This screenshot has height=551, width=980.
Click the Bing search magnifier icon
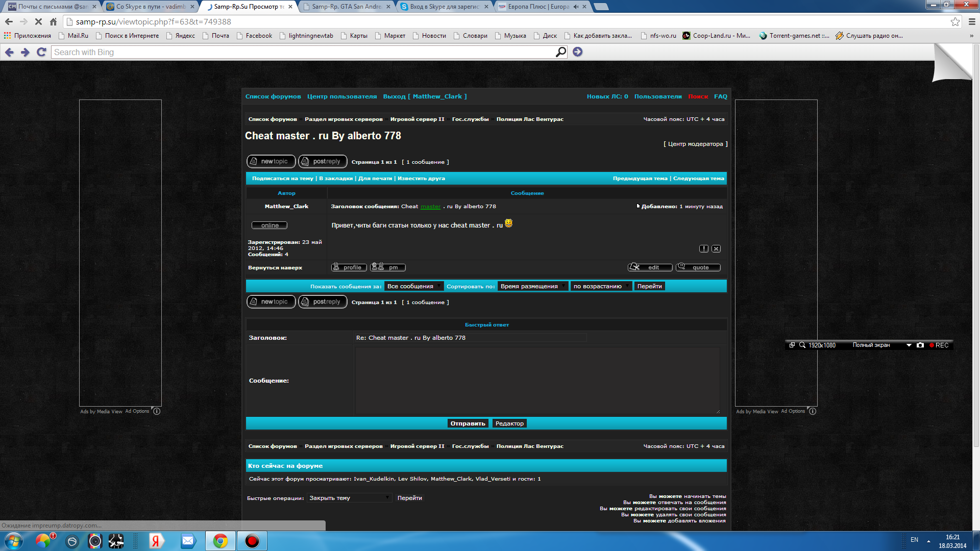click(560, 52)
